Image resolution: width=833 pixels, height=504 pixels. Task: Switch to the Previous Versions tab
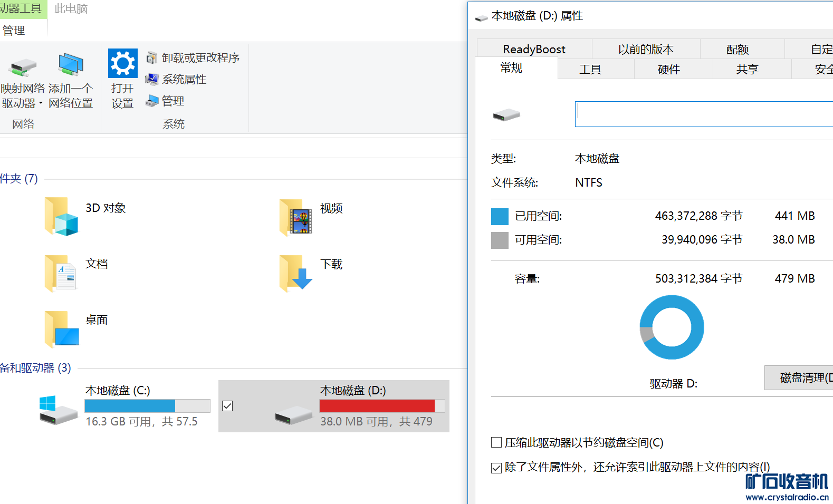(x=646, y=49)
